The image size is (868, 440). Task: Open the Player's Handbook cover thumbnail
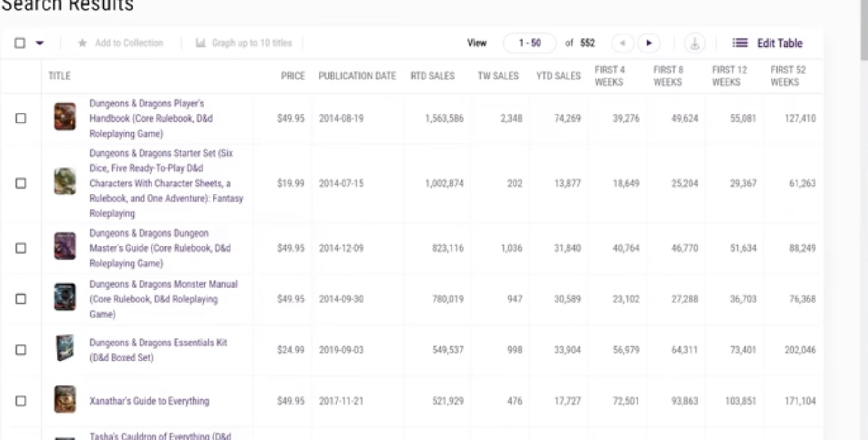(x=65, y=116)
